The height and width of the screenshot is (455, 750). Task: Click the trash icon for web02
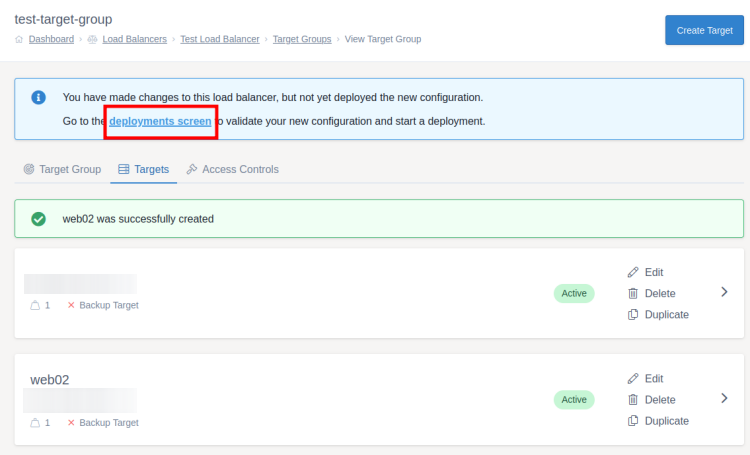coord(633,400)
